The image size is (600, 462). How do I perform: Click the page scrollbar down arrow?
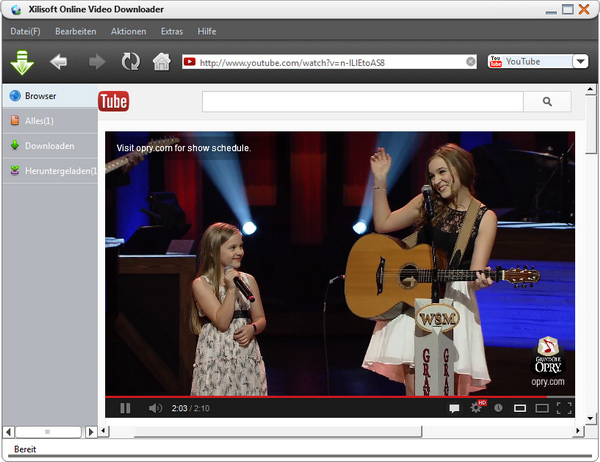590,419
